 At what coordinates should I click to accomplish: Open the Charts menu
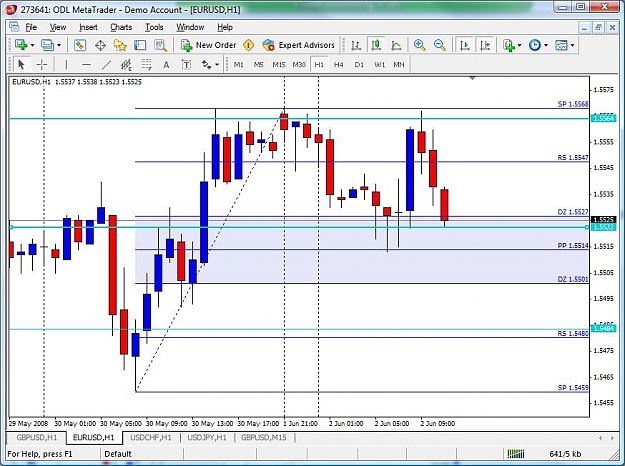point(121,27)
